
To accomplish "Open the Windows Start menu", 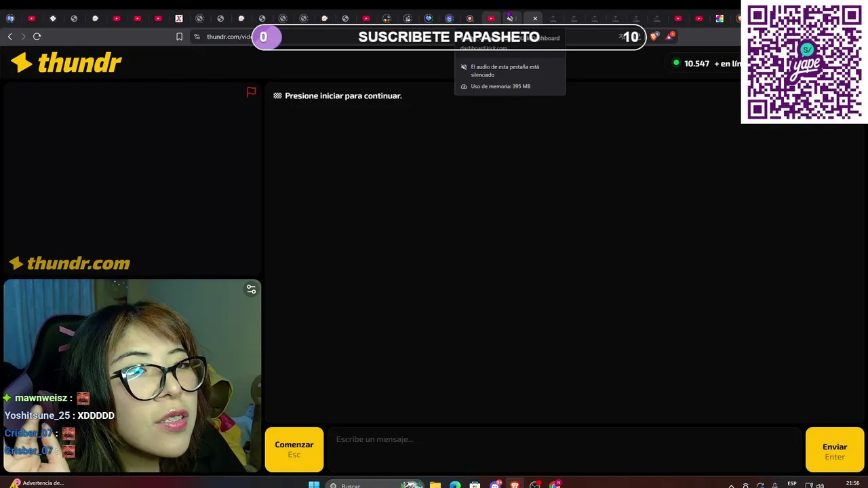I will [314, 485].
